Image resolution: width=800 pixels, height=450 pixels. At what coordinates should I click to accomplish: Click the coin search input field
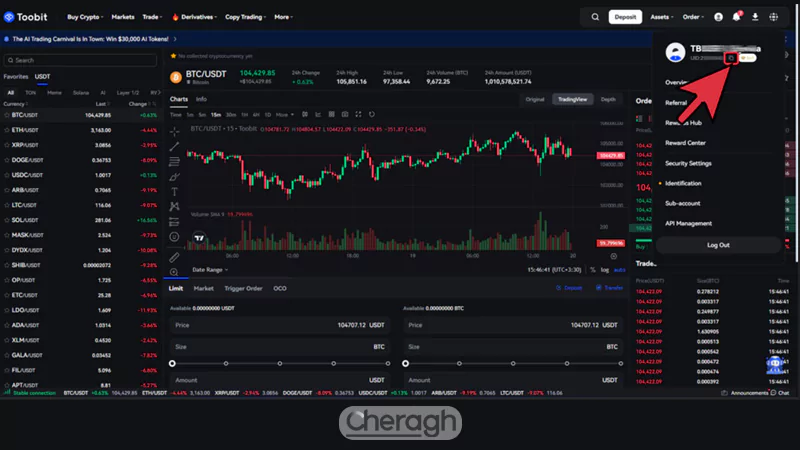80,60
